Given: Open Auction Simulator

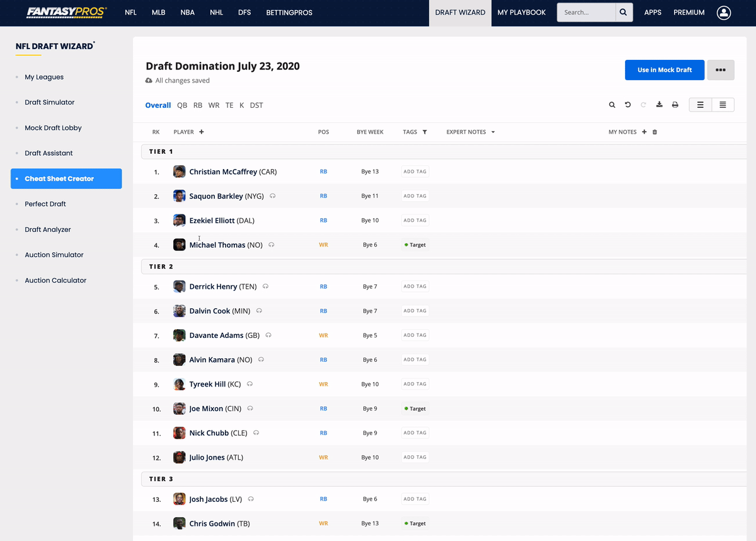Looking at the screenshot, I should point(54,255).
